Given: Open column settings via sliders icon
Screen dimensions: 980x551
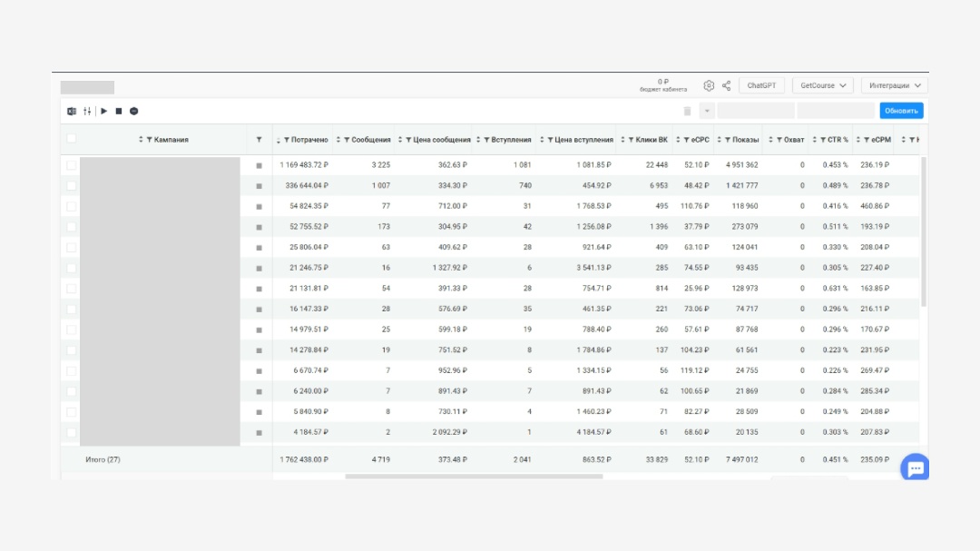Looking at the screenshot, I should click(87, 112).
